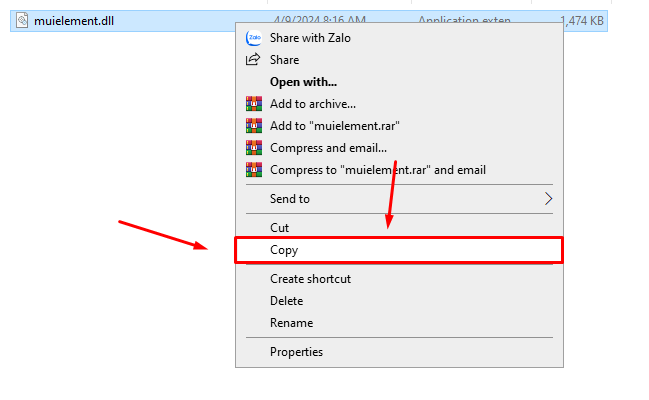Expand the Send to submenu arrow

coord(548,199)
